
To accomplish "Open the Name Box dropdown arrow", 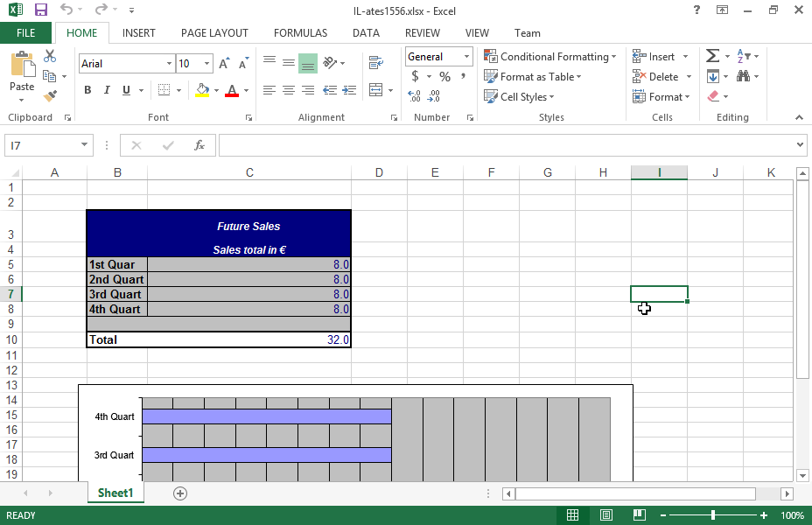I will (x=85, y=145).
